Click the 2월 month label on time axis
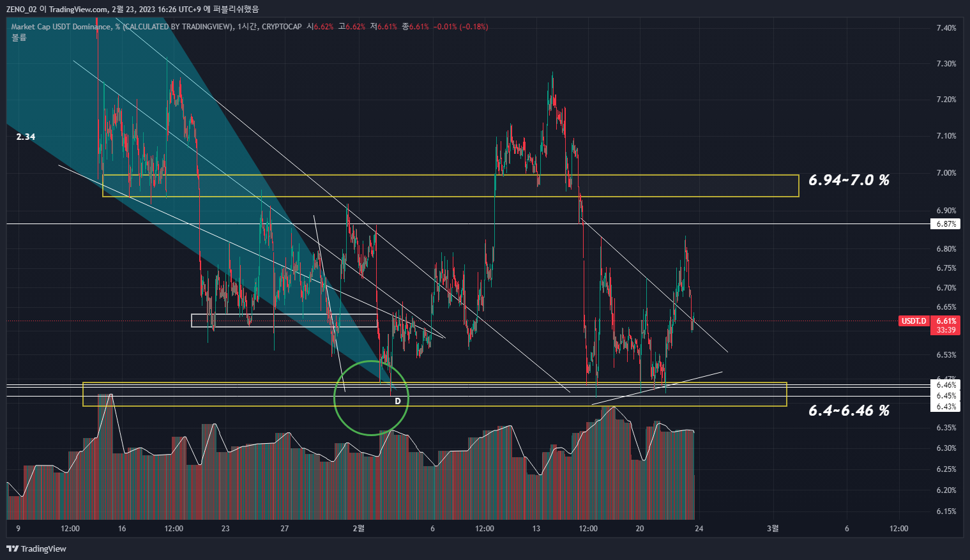Screen dimensions: 970x560 pos(359,529)
